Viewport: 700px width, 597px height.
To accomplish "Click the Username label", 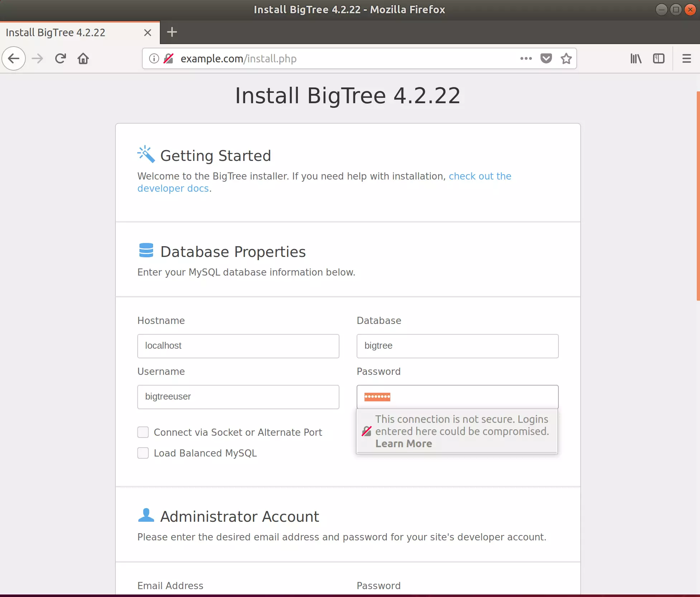I will [161, 371].
